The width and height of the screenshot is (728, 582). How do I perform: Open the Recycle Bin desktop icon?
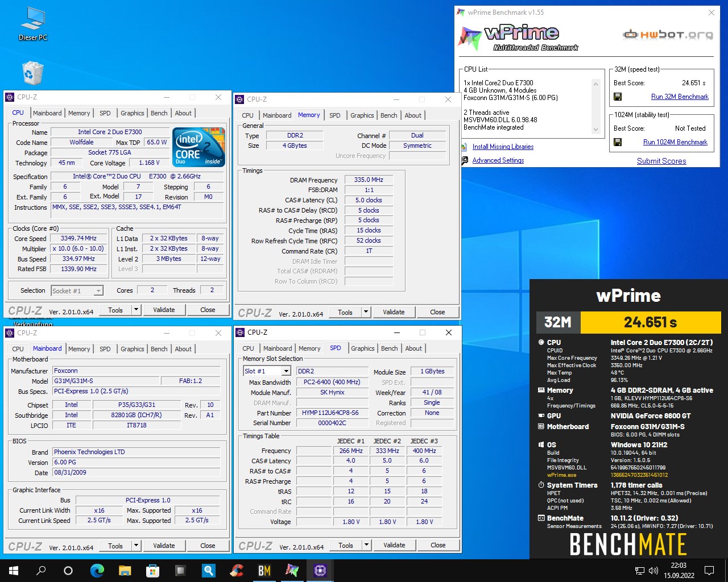[x=32, y=73]
